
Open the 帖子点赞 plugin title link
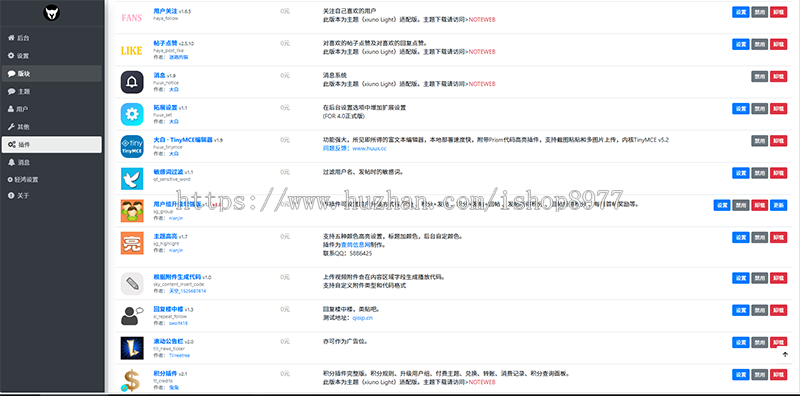165,43
